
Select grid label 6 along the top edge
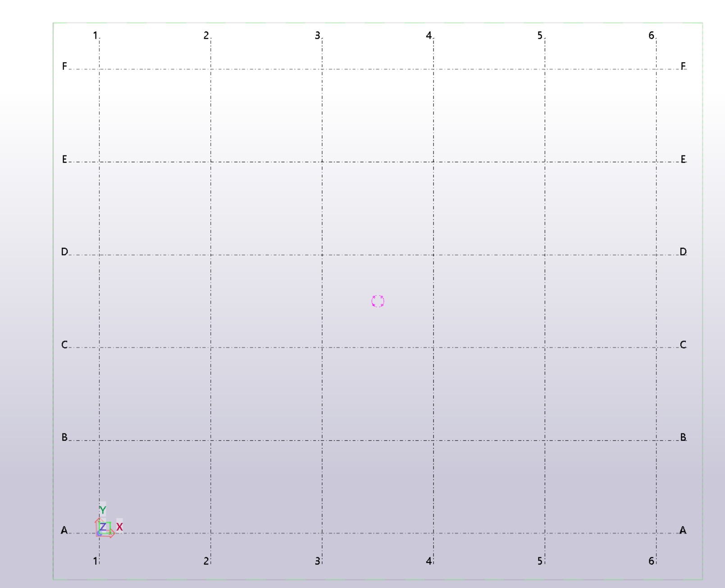(x=652, y=35)
